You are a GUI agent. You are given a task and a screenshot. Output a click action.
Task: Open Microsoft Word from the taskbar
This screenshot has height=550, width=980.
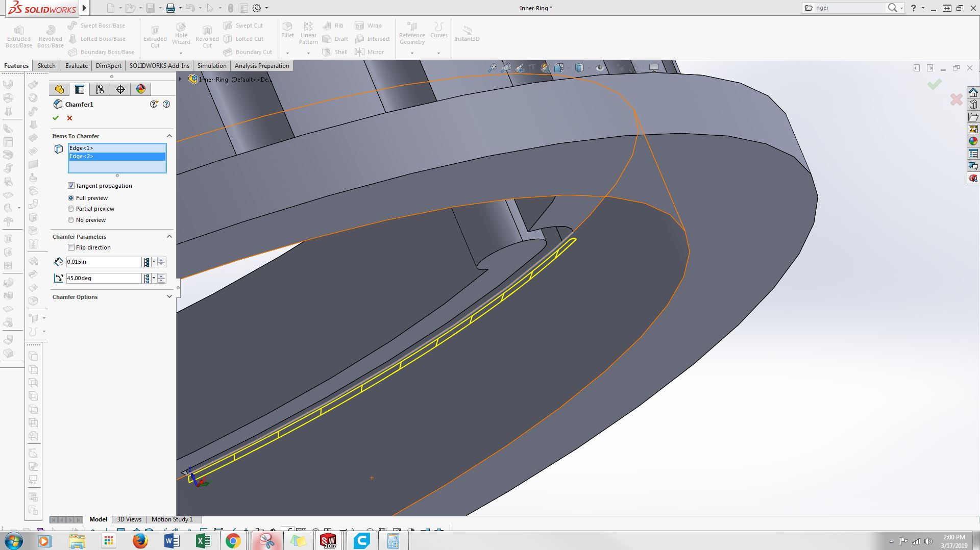click(171, 541)
